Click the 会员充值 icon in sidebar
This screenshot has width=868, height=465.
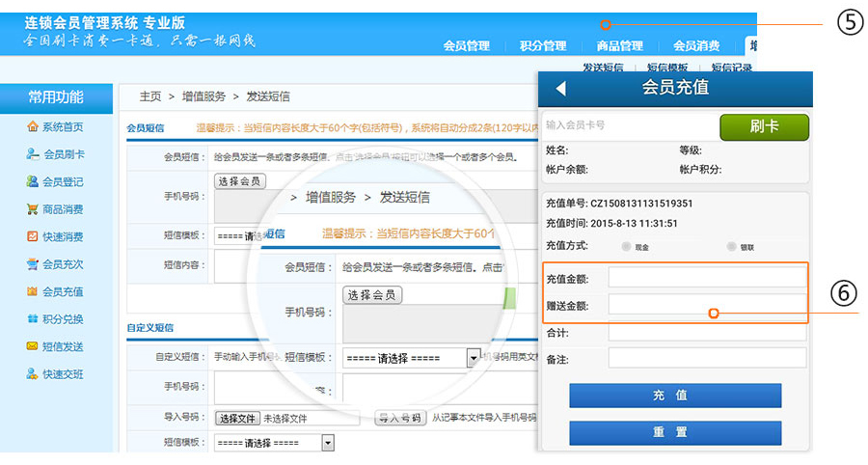coord(33,291)
